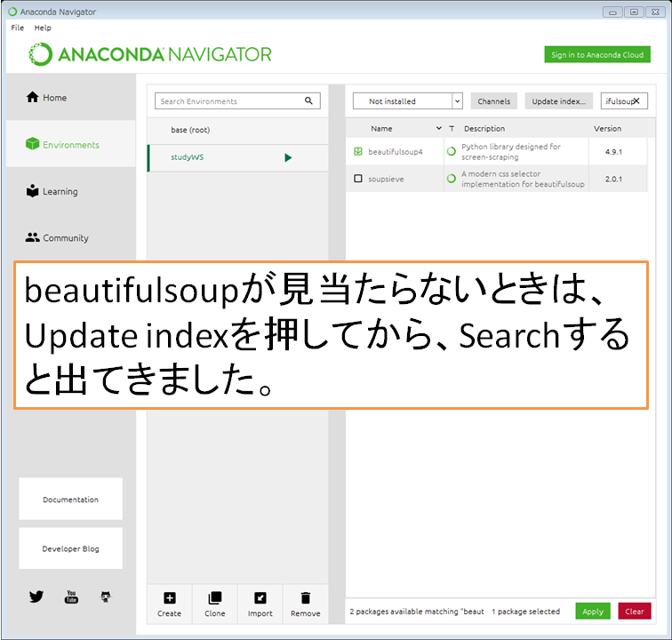This screenshot has height=640, width=672.
Task: Open the File menu
Action: point(18,28)
